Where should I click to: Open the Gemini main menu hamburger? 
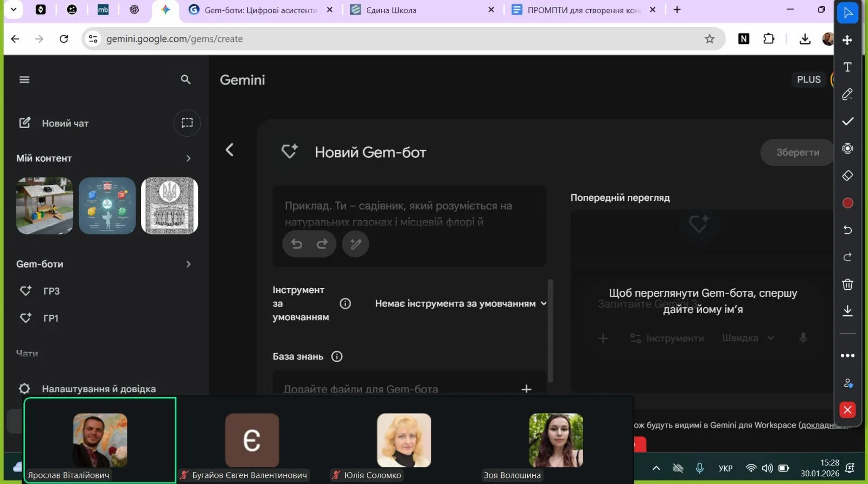[24, 80]
